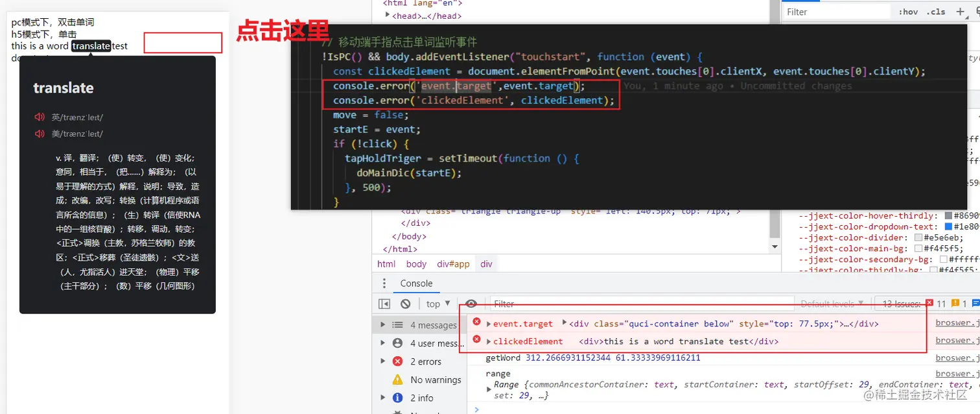
Task: Expand the quci-container div object
Action: 565,323
